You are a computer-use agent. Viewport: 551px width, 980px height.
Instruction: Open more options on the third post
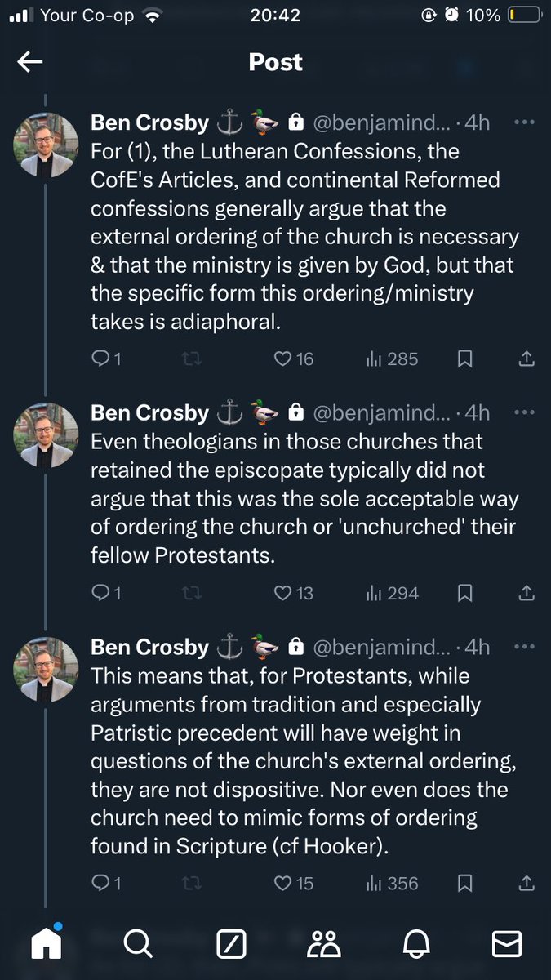(x=523, y=648)
